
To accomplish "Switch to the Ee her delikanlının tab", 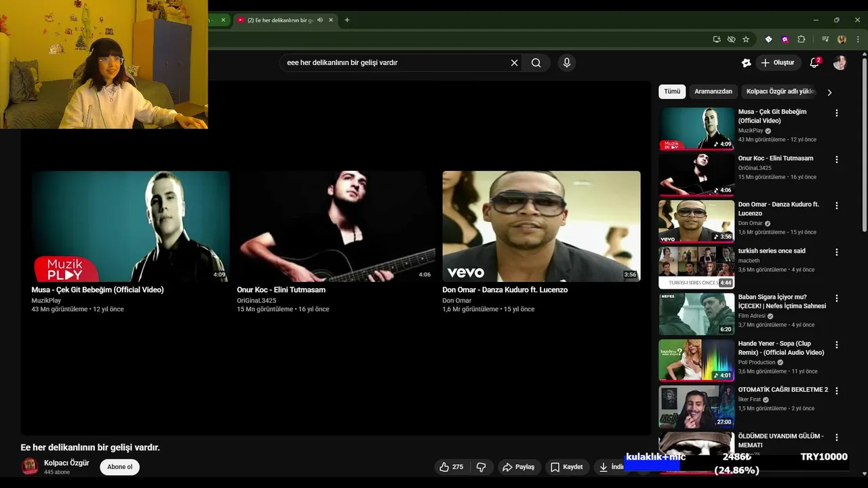I will point(279,20).
